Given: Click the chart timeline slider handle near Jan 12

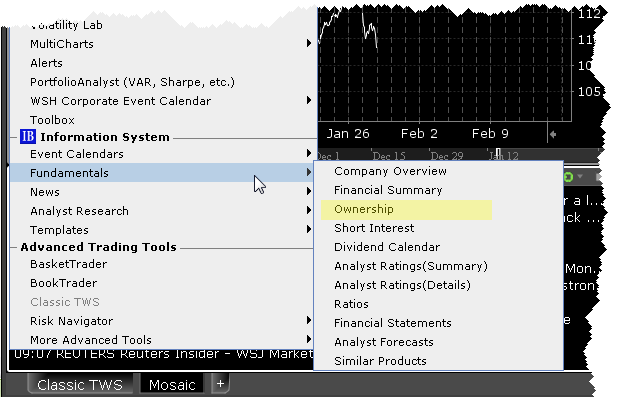Looking at the screenshot, I should click(498, 153).
